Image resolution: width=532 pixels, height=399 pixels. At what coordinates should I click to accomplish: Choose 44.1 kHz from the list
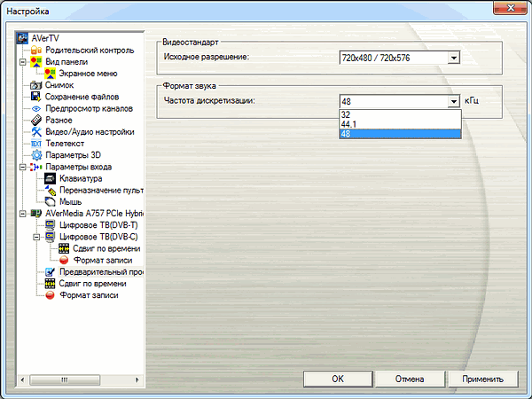pos(400,124)
